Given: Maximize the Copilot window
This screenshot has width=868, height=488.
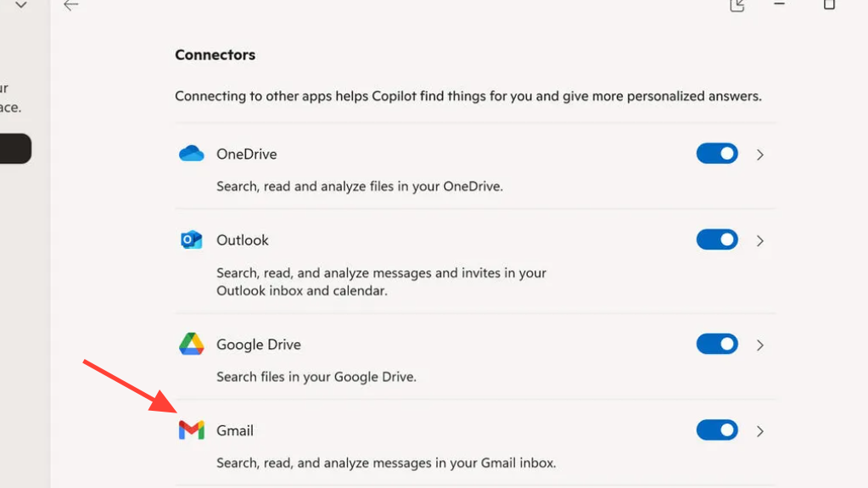Looking at the screenshot, I should click(x=829, y=5).
